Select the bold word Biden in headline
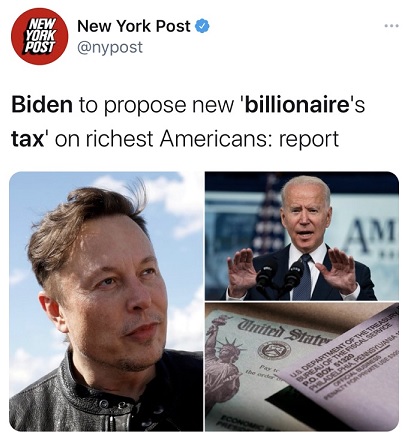Screen dimensions: 407x441 (42, 104)
